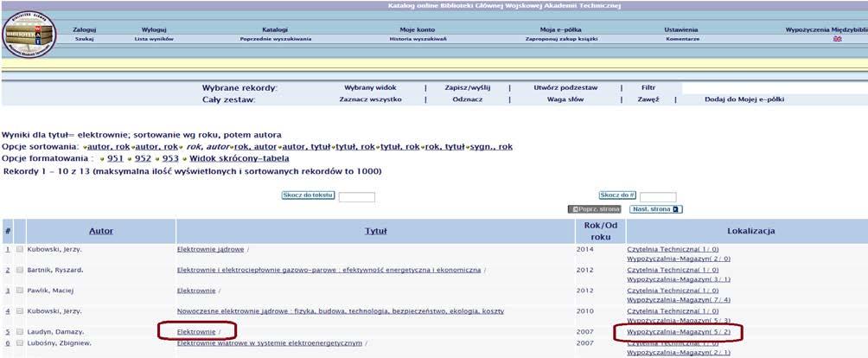Click Zaznacz wszystko to select all

click(370, 99)
